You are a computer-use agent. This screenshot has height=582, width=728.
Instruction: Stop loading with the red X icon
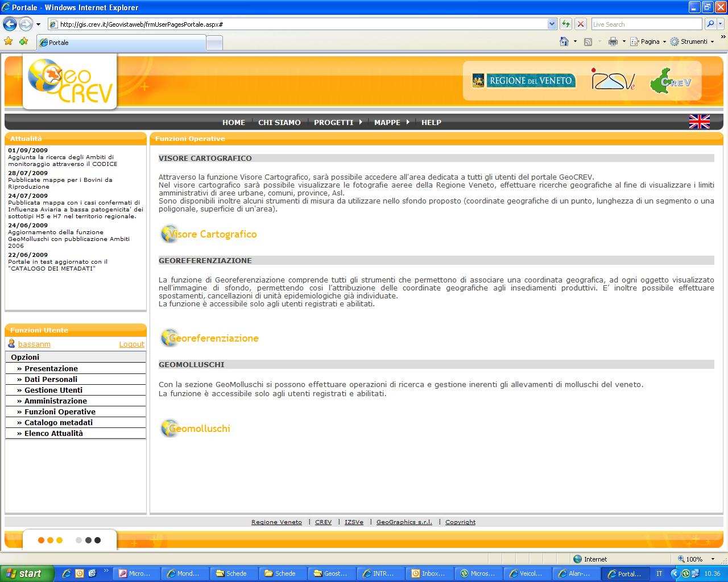coord(581,24)
